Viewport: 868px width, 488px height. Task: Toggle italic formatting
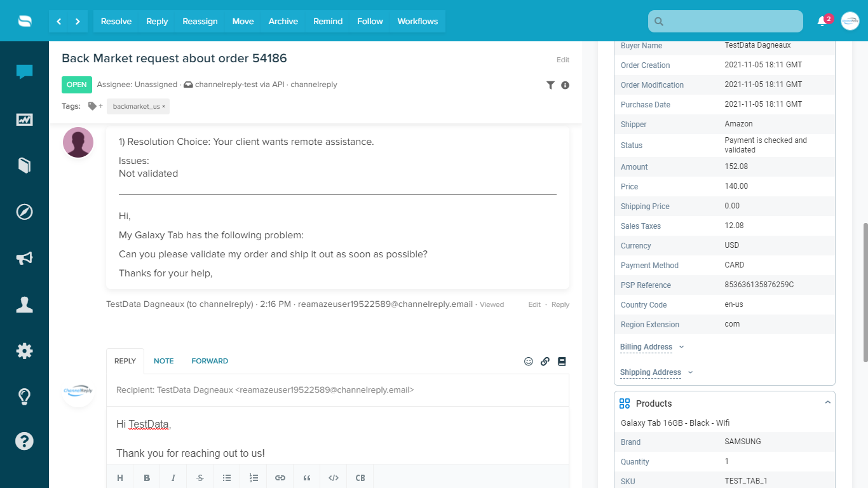pyautogui.click(x=173, y=478)
